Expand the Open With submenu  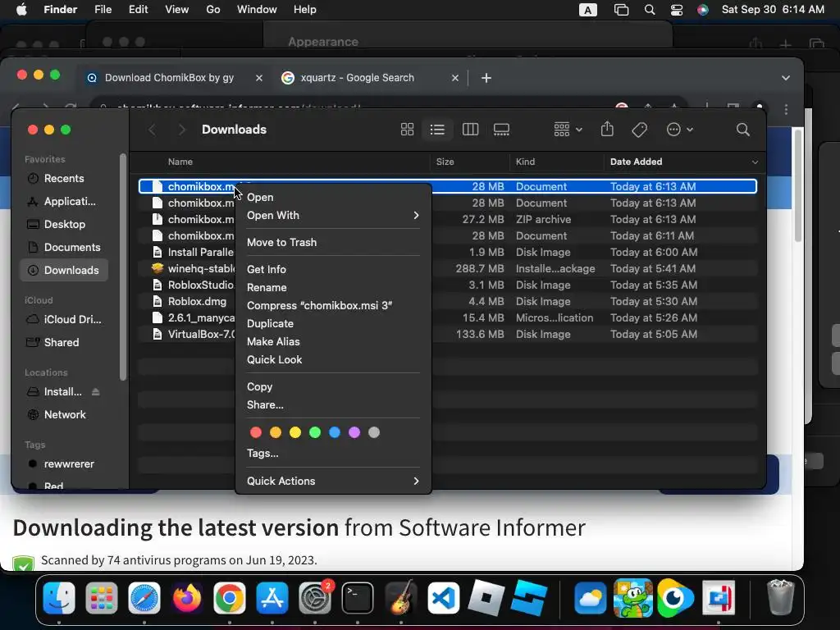click(333, 216)
